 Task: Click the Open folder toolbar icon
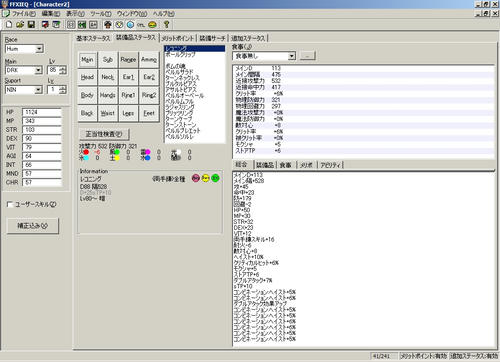[x=20, y=24]
